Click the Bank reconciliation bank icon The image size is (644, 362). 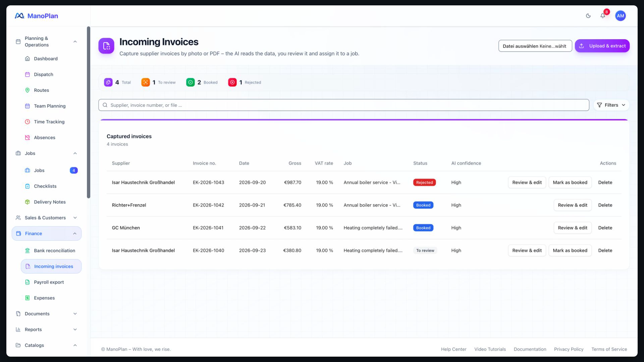coord(28,251)
